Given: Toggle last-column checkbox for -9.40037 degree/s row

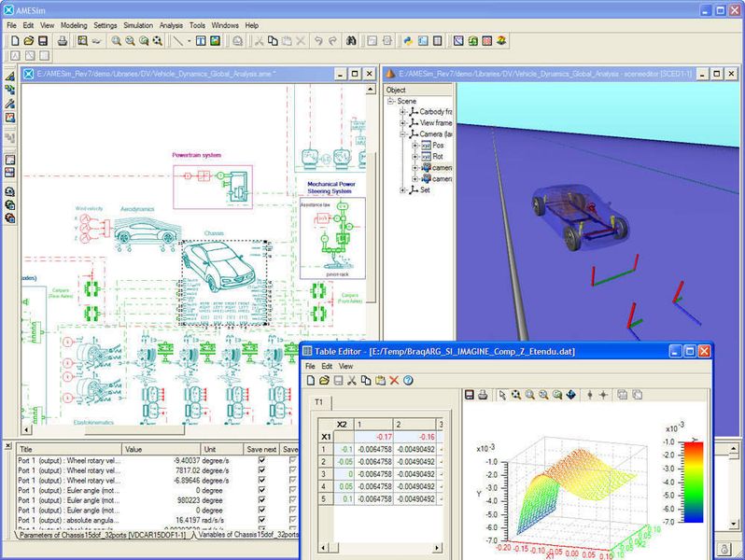Looking at the screenshot, I should pyautogui.click(x=293, y=460).
